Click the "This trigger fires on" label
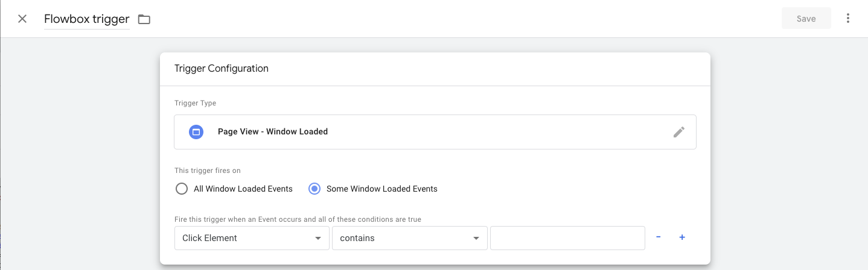 pos(207,171)
